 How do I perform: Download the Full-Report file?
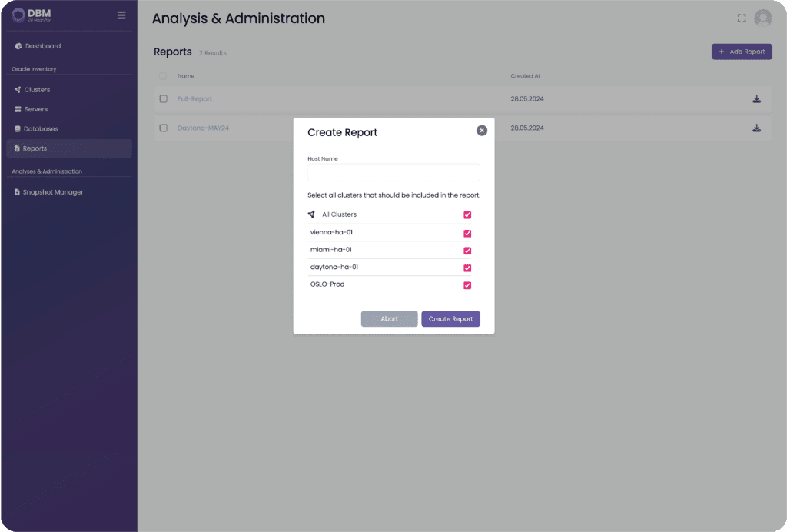(756, 99)
